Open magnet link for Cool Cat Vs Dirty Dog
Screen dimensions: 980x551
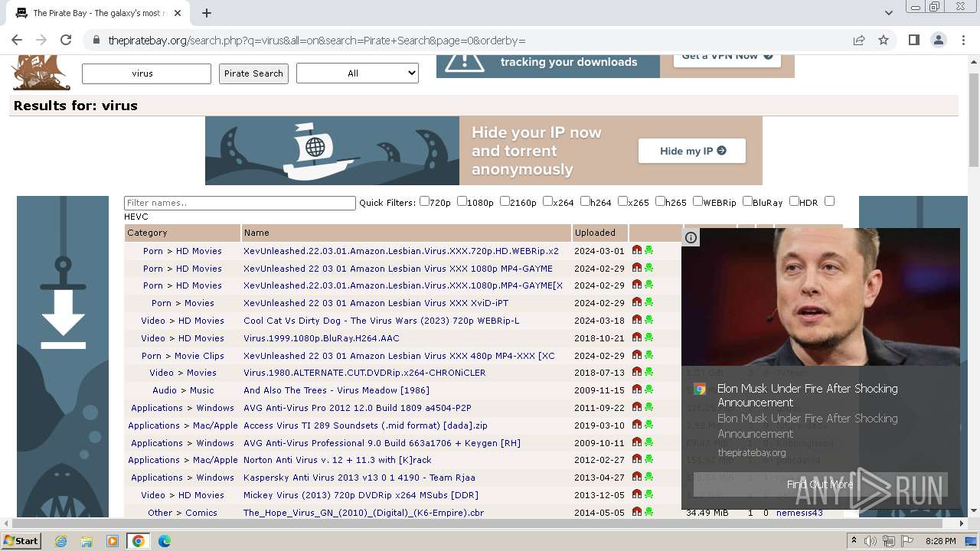(x=637, y=320)
